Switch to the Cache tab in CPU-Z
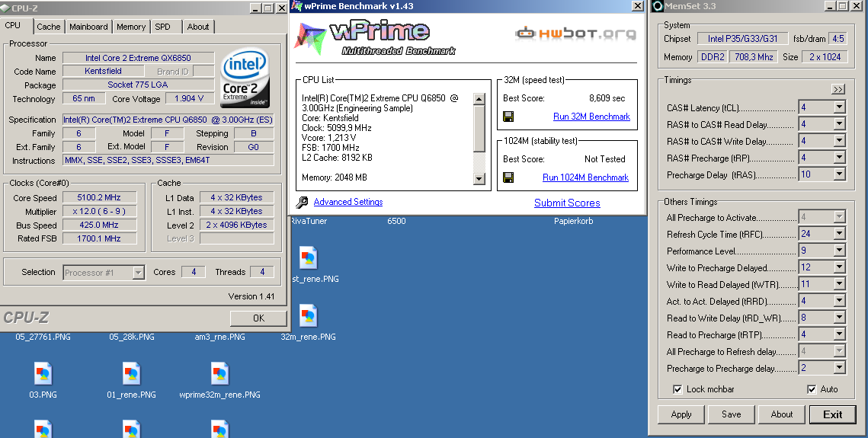Screen dimensions: 868x438 pyautogui.click(x=48, y=27)
